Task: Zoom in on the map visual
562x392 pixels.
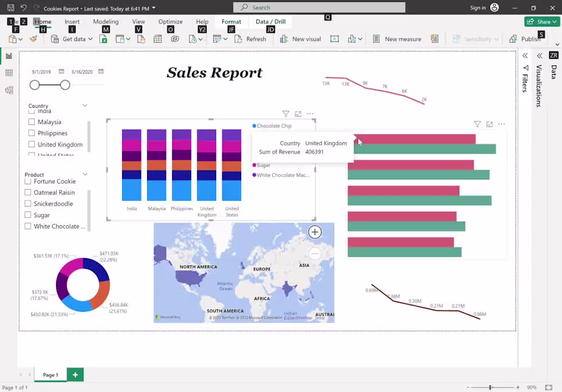Action: coord(315,232)
